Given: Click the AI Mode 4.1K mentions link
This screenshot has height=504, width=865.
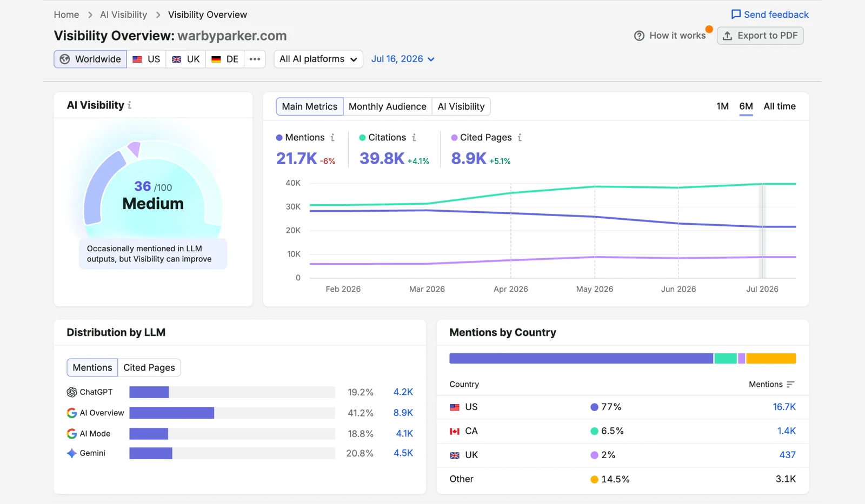Looking at the screenshot, I should (x=404, y=434).
